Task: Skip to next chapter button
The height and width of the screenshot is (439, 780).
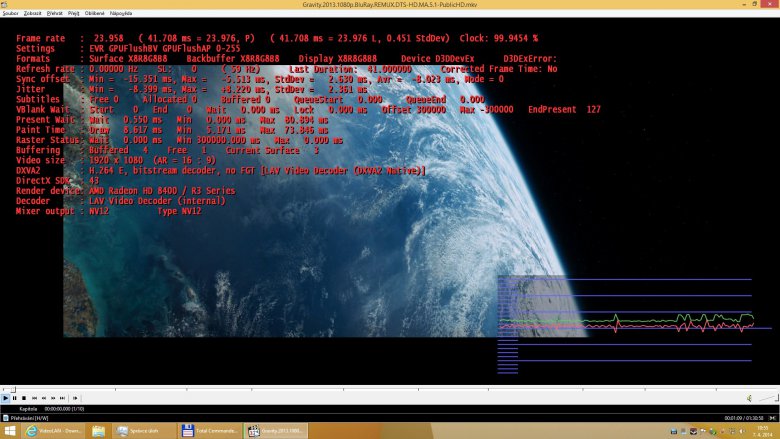Action: click(62, 398)
